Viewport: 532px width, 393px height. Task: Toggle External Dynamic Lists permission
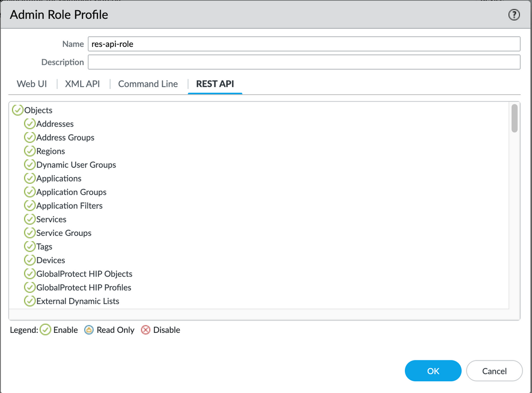coord(30,301)
